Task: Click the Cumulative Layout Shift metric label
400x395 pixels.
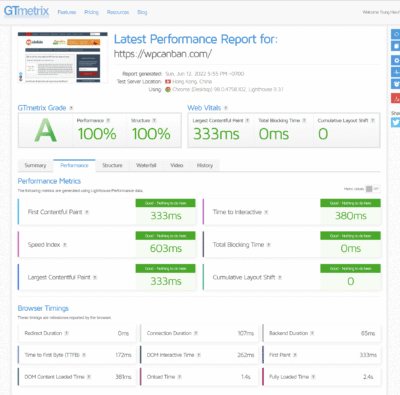Action: (244, 277)
